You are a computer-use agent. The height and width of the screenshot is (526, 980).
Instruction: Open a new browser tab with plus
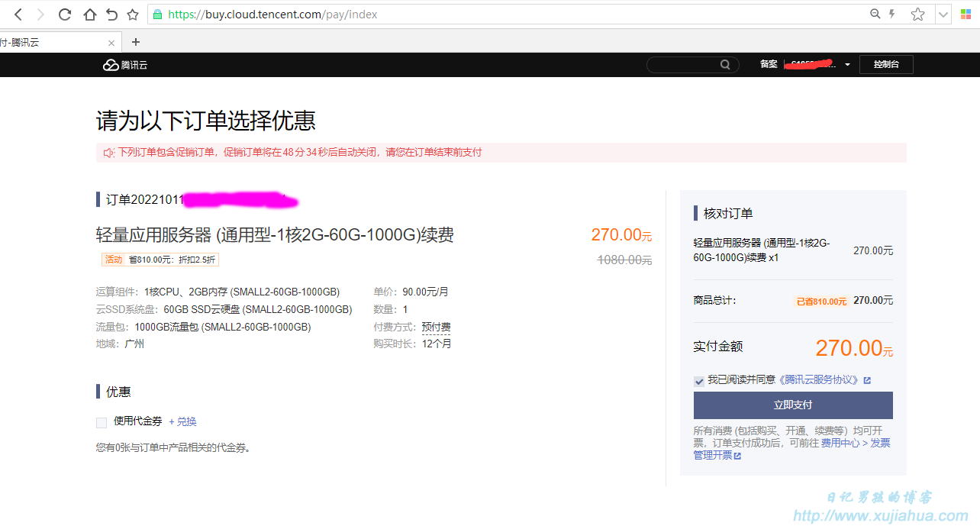coord(136,42)
